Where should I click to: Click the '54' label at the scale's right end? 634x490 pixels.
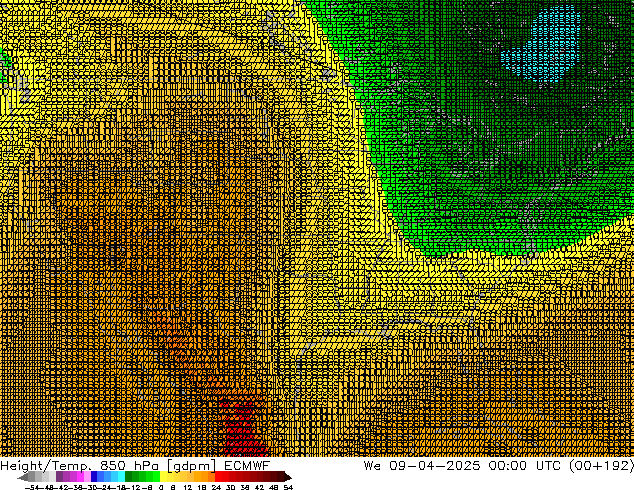coord(288,487)
